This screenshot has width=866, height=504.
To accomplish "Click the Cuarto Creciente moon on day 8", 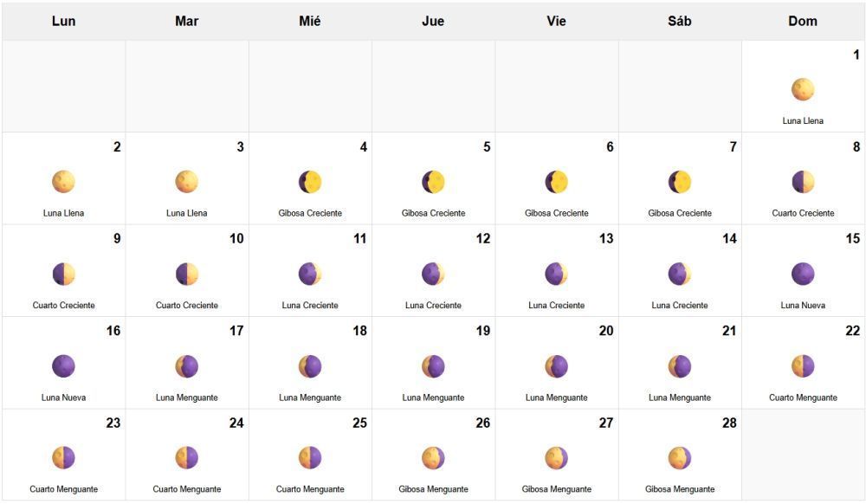I will click(803, 182).
